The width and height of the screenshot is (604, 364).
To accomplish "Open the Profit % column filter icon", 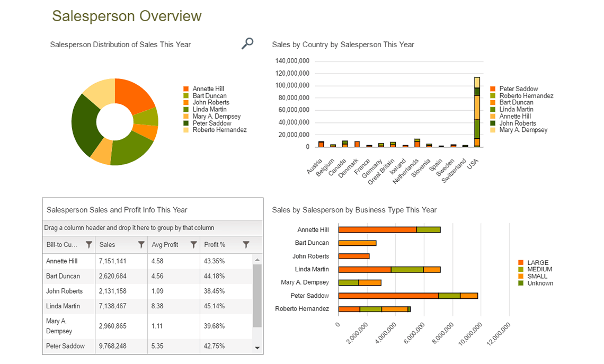I will 246,245.
